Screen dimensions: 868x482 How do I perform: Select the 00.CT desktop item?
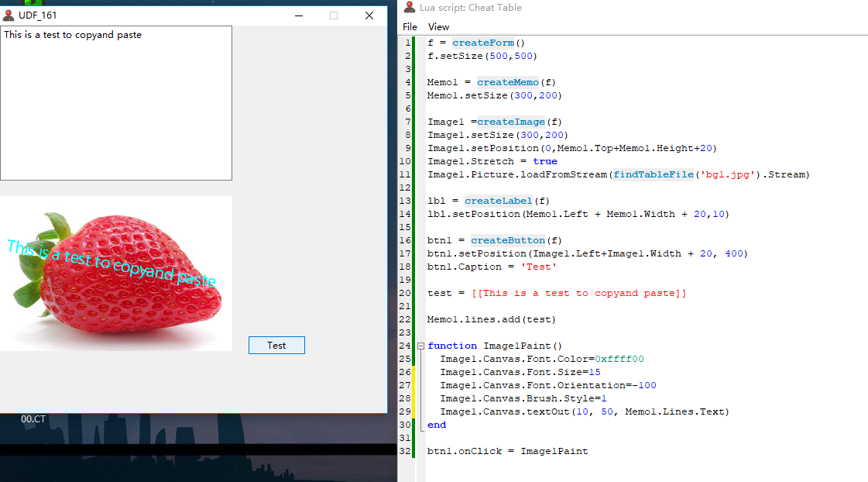[x=33, y=419]
